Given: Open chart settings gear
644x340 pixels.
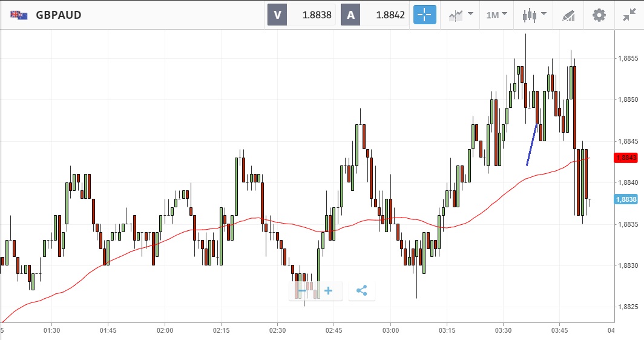Looking at the screenshot, I should pos(599,15).
